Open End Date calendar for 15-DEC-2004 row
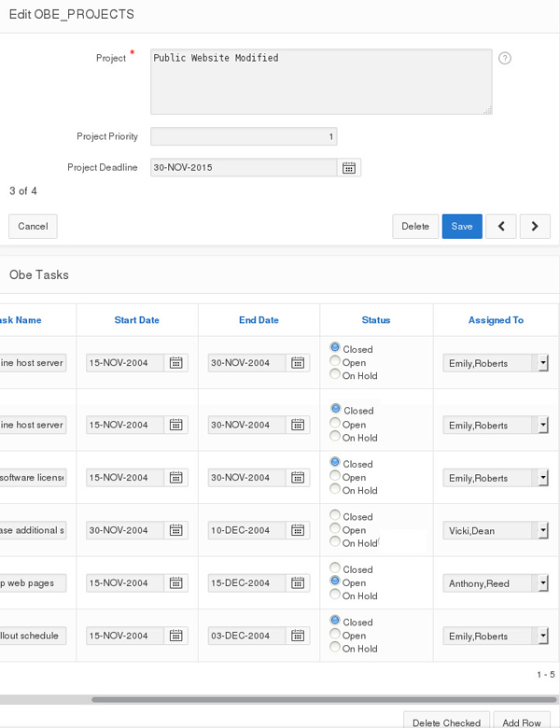 coord(298,583)
